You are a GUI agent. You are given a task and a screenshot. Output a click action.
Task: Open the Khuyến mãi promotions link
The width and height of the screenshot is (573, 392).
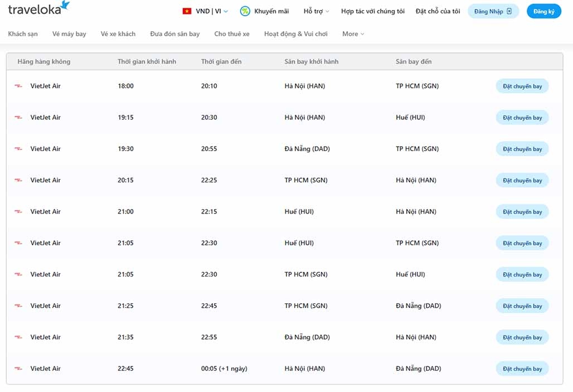click(x=271, y=11)
